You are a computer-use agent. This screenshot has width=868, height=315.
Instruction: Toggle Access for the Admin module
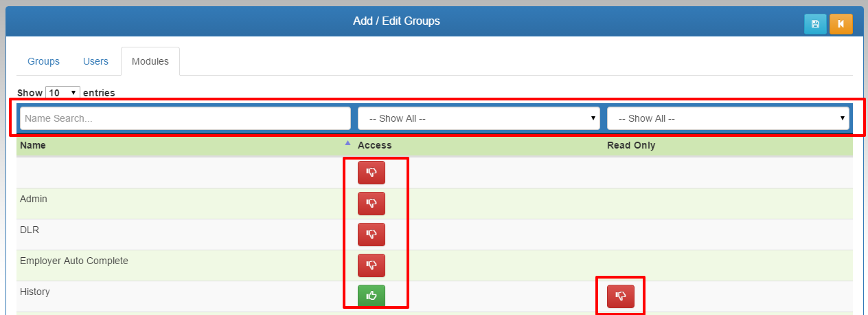point(372,204)
